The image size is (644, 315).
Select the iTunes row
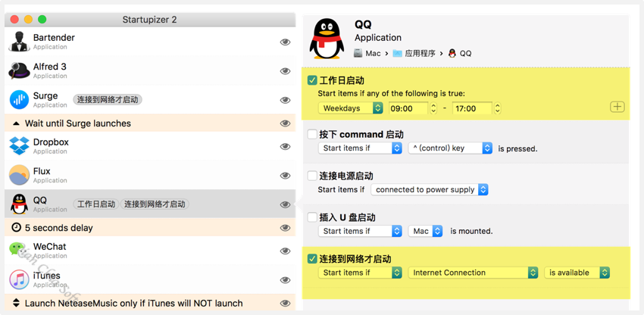(x=150, y=279)
